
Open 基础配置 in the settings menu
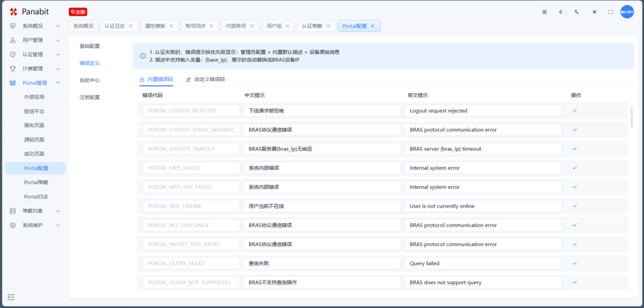89,46
